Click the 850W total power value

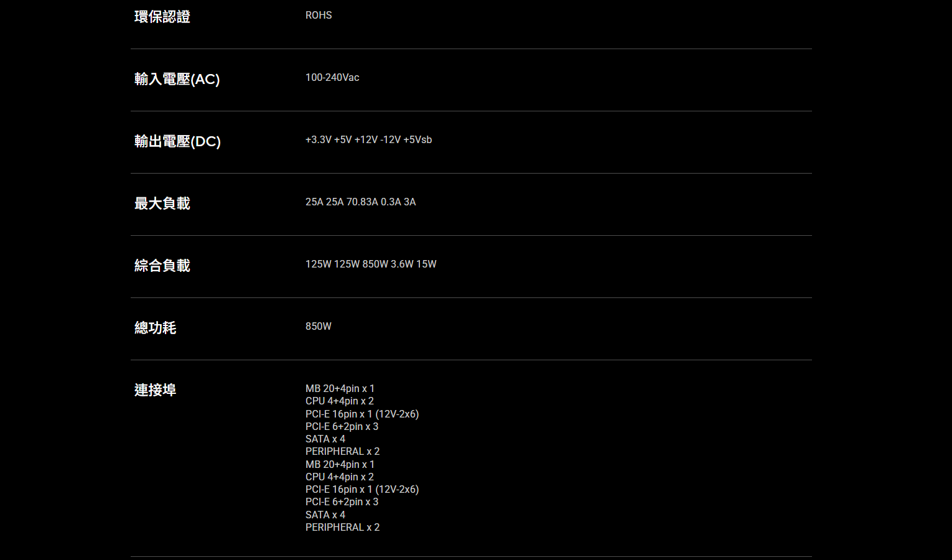coord(319,327)
